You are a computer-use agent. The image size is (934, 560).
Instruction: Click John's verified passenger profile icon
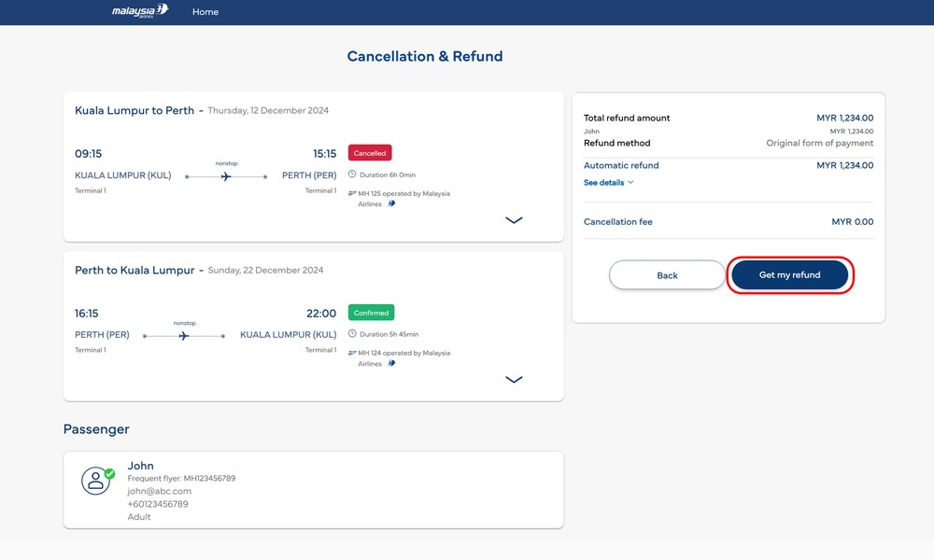click(x=96, y=482)
